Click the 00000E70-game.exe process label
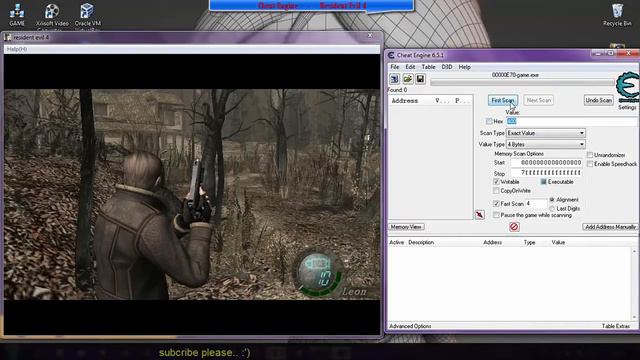Viewport: 640px width, 360px height. (515, 75)
